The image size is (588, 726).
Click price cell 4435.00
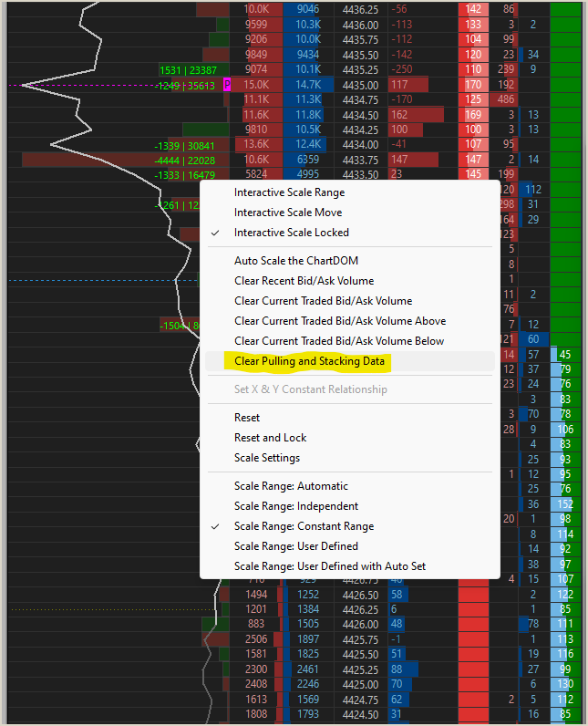tap(360, 85)
